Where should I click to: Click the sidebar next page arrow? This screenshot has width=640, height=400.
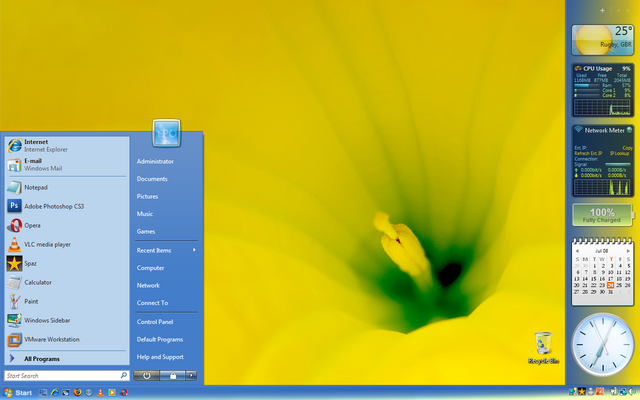coord(628,10)
